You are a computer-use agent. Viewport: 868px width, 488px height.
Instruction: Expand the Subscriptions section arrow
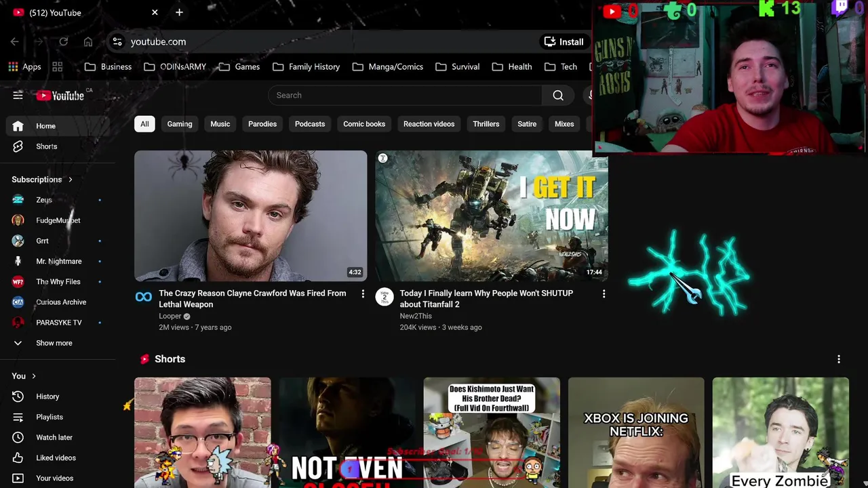pos(70,180)
